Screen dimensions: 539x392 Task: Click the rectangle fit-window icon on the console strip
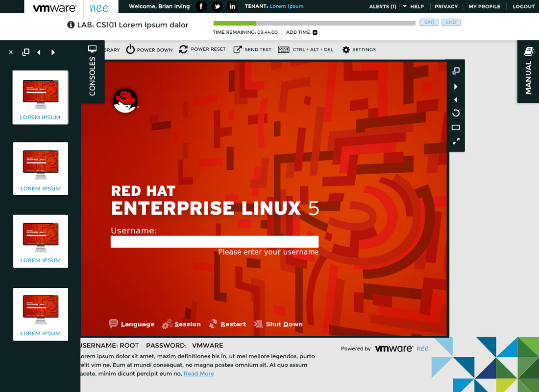pos(456,128)
